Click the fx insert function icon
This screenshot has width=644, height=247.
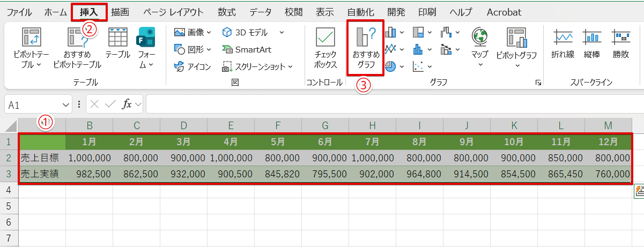(x=127, y=104)
